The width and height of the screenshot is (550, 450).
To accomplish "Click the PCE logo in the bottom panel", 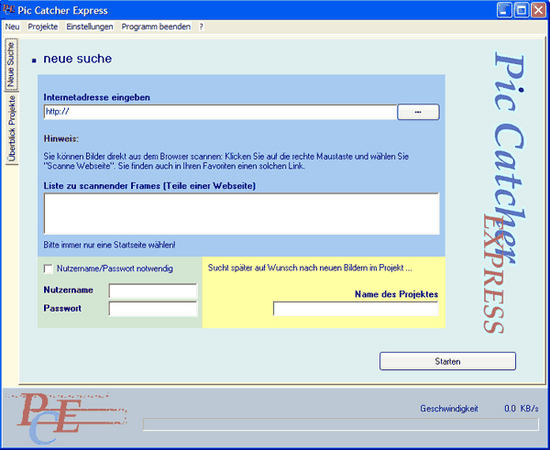I will [66, 417].
